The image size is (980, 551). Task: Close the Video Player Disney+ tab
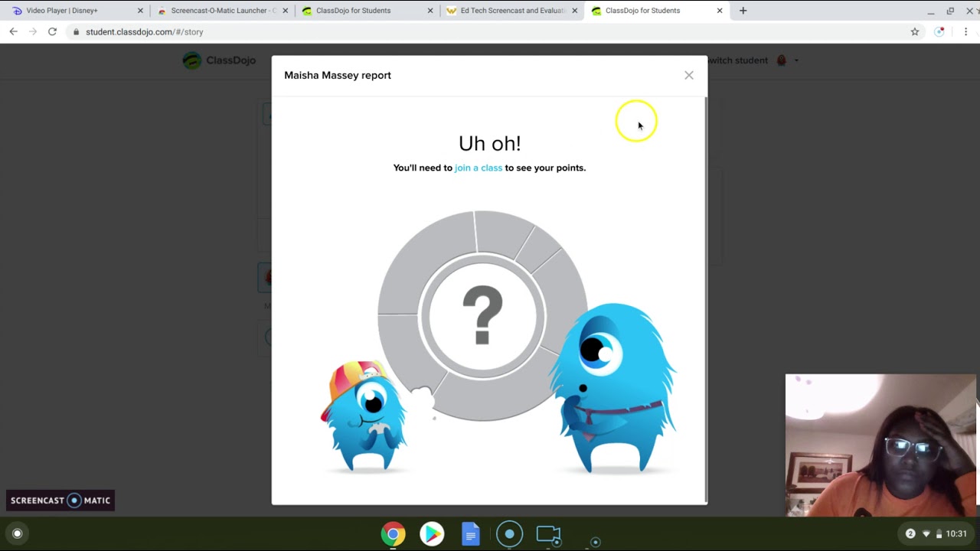(x=140, y=11)
